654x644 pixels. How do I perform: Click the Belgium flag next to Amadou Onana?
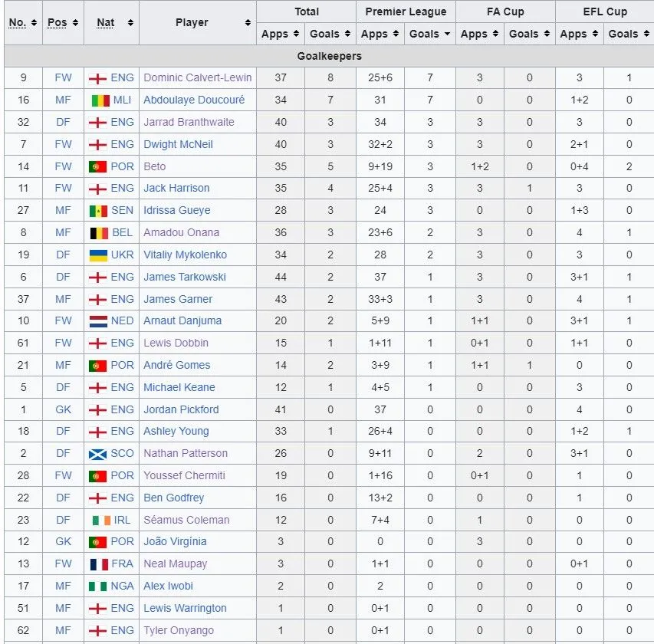point(100,233)
